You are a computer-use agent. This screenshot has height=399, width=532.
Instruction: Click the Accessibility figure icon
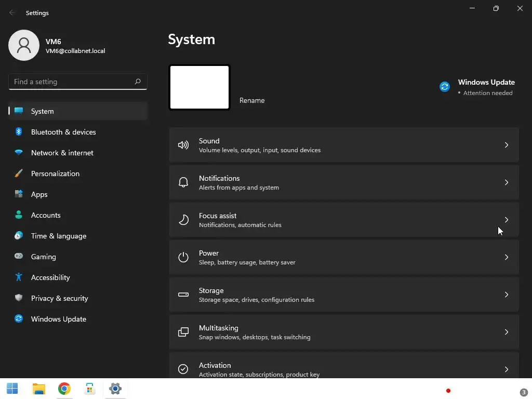pyautogui.click(x=19, y=277)
